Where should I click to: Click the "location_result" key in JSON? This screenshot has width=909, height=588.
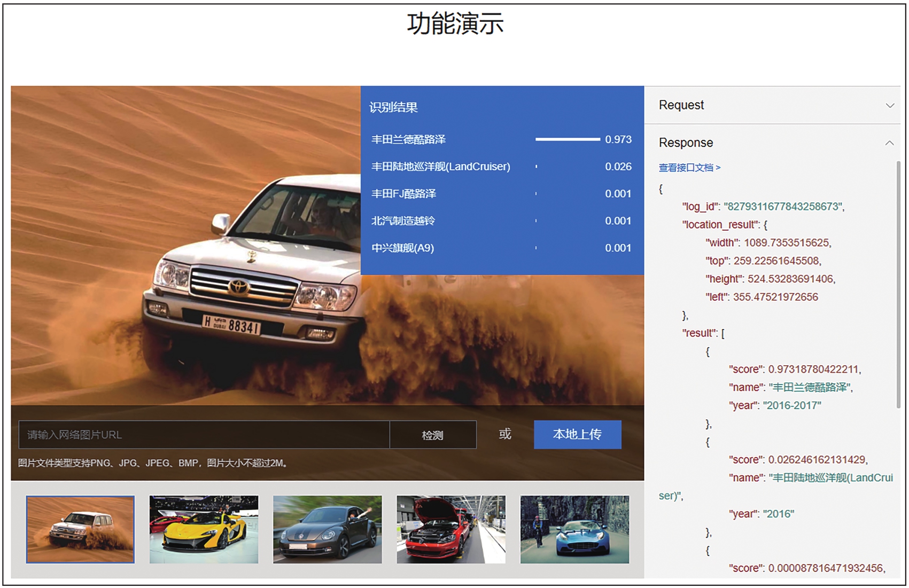721,225
